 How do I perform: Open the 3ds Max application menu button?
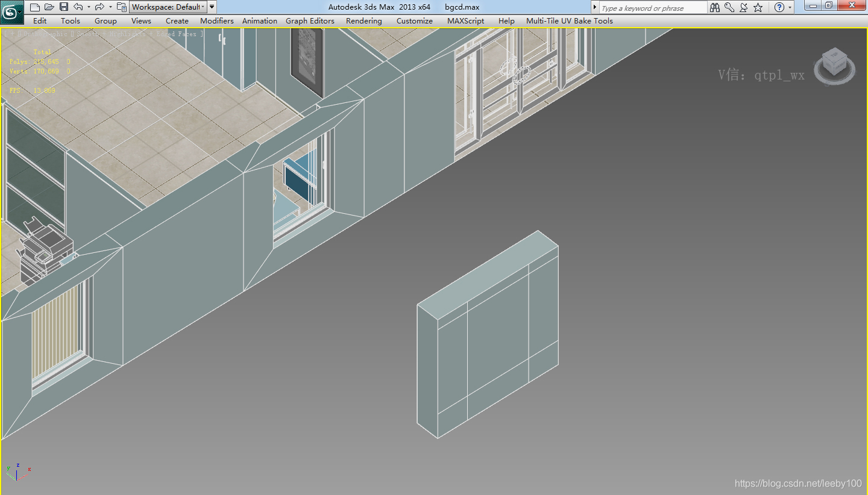click(x=11, y=11)
